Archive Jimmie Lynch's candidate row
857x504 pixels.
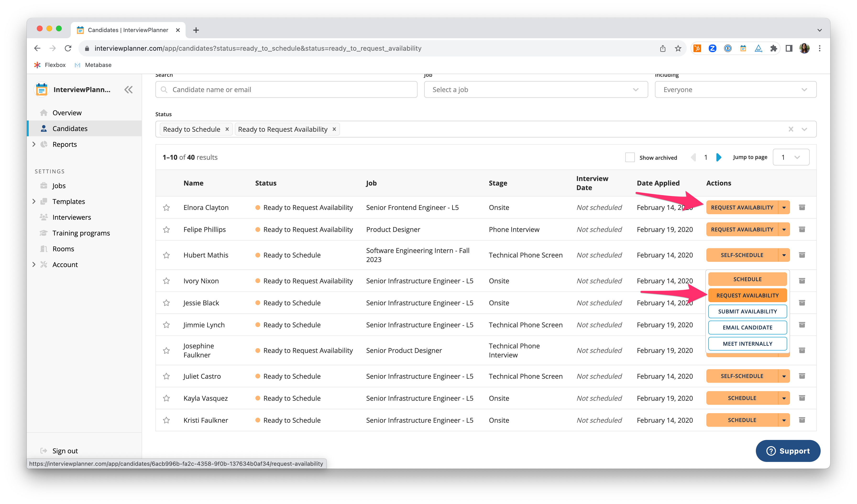802,325
